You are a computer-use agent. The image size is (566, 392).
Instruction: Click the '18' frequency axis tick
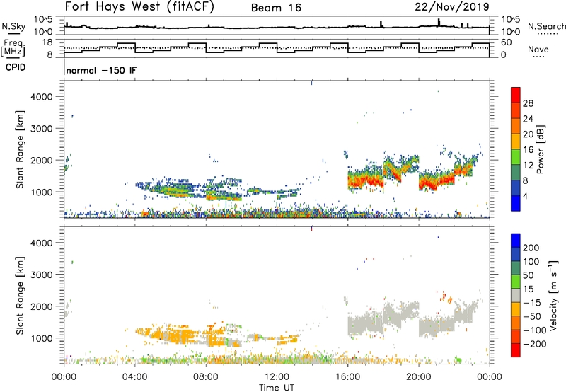[x=47, y=42]
